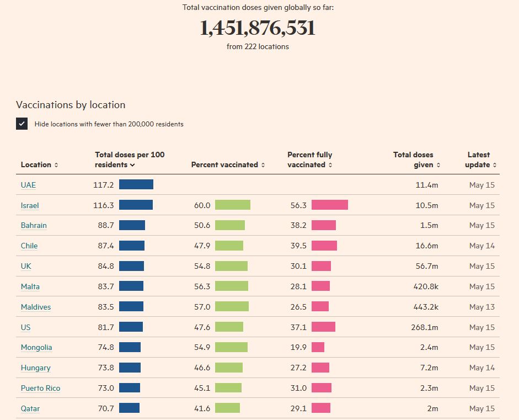Screen dimensions: 519x420
Task: Sort table by Location column arrows
Action: 56,165
